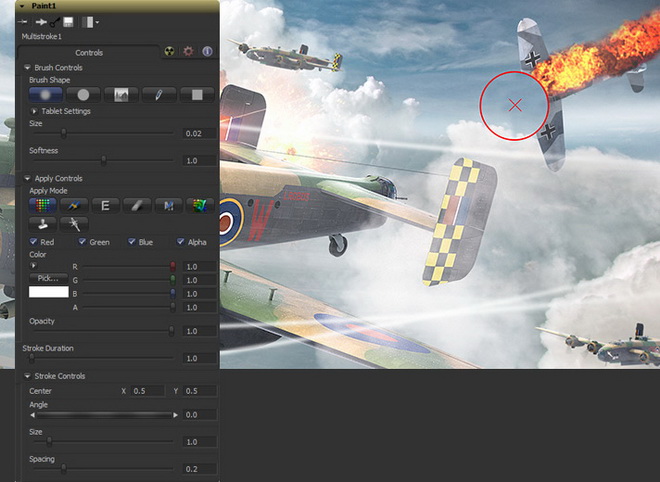Collapse the Brush Controls section

pos(27,67)
